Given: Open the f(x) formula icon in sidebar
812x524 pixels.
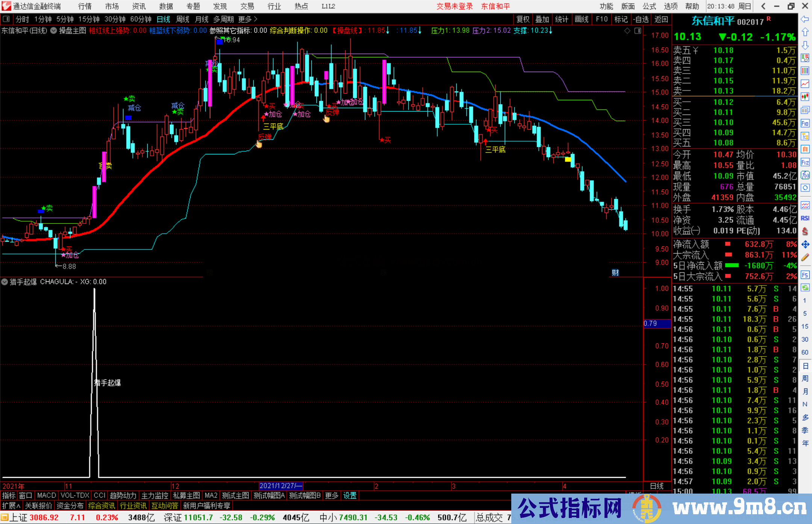Looking at the screenshot, I should coord(805,175).
